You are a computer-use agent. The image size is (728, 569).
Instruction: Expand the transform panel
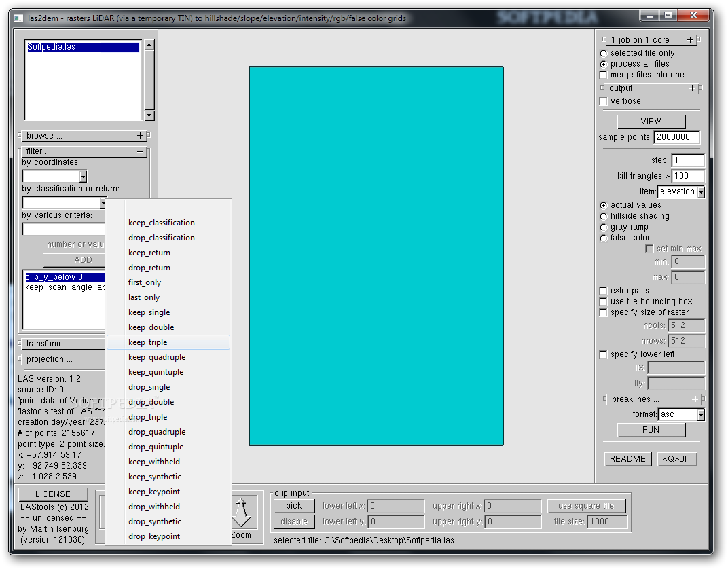(x=62, y=344)
